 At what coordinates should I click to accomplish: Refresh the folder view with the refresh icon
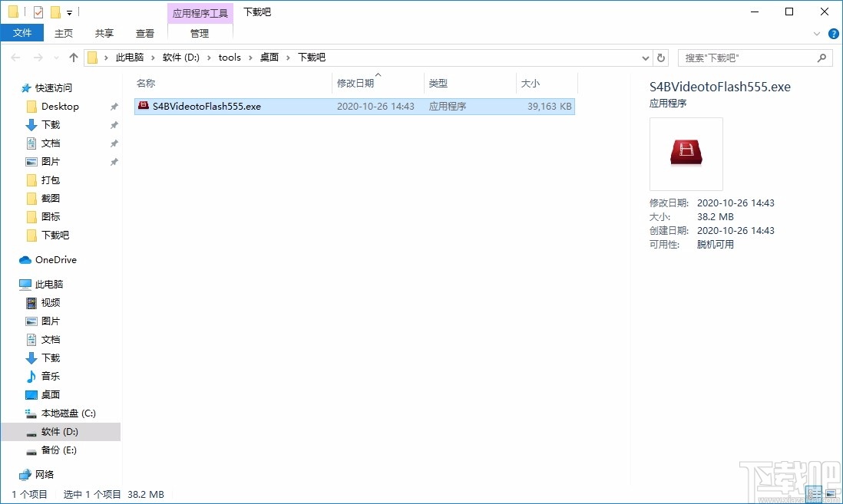tap(660, 57)
